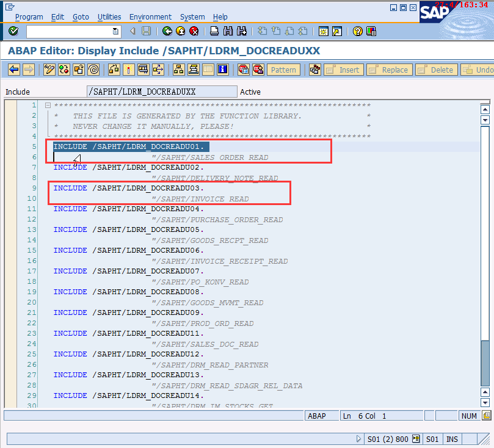Navigate forward with the blue right arrow
The height and width of the screenshot is (448, 494).
pyautogui.click(x=28, y=70)
